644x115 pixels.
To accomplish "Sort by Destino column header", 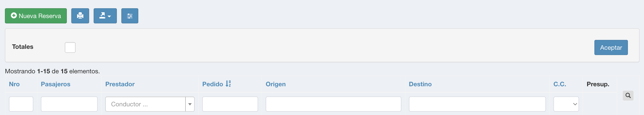I will pyautogui.click(x=420, y=84).
